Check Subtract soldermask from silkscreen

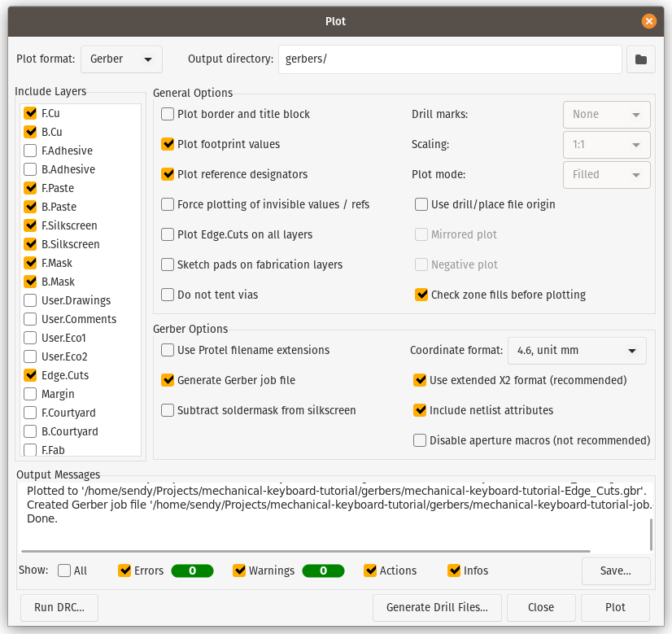168,411
